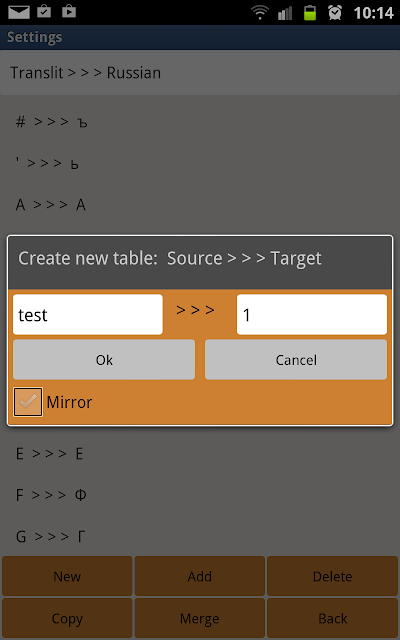Tap the Delete button
The width and height of the screenshot is (400, 640).
point(333,576)
